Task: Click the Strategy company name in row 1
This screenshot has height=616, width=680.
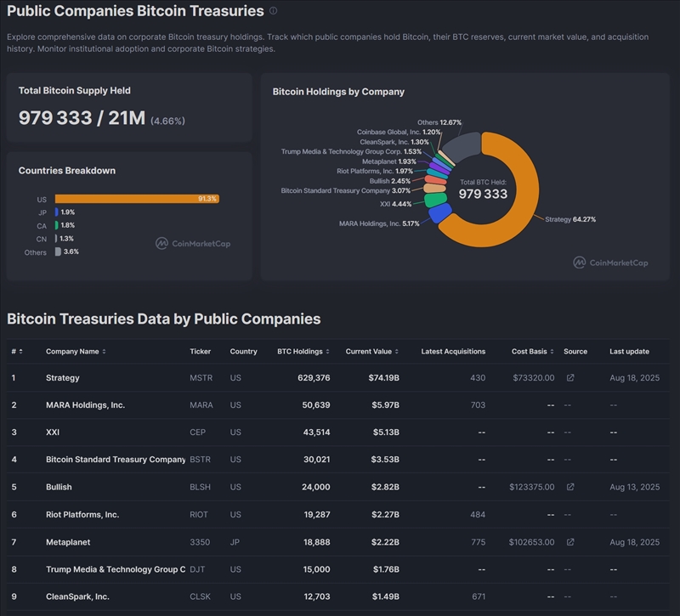Action: (63, 378)
